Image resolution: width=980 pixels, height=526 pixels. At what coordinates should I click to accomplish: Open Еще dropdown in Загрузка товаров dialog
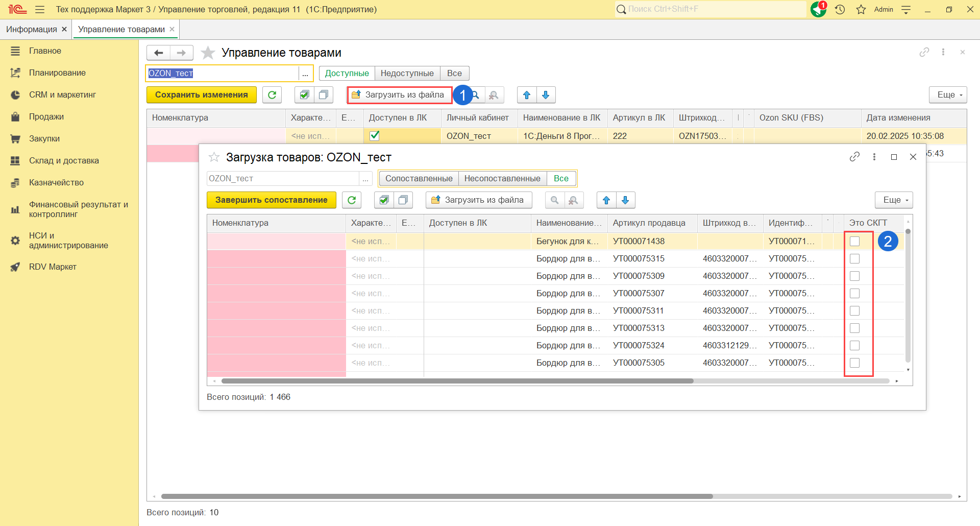pos(894,200)
